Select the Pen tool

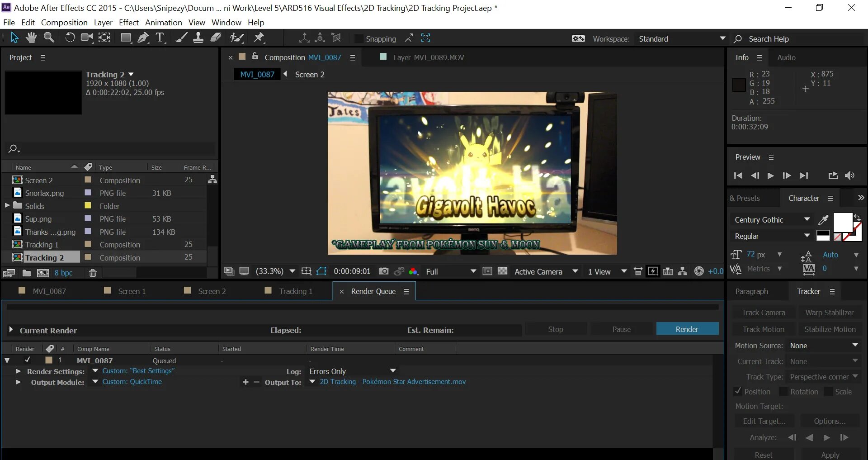tap(143, 38)
